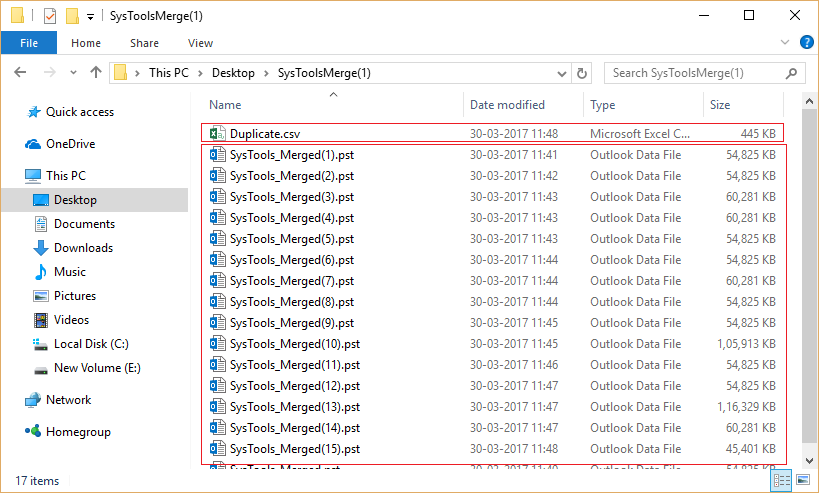Click Desktop in the address bar
This screenshot has width=819, height=493.
coord(233,73)
